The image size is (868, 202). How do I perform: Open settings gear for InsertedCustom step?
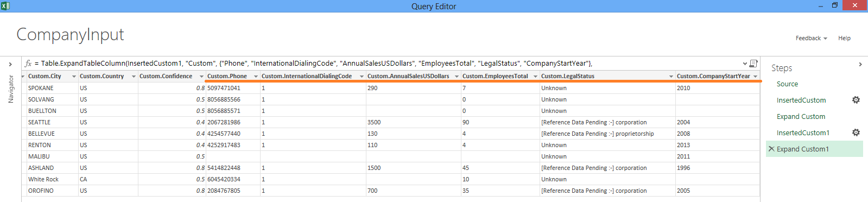(x=856, y=100)
